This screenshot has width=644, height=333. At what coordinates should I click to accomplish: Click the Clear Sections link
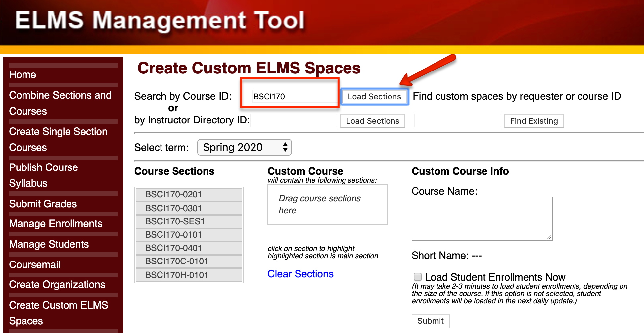point(300,274)
